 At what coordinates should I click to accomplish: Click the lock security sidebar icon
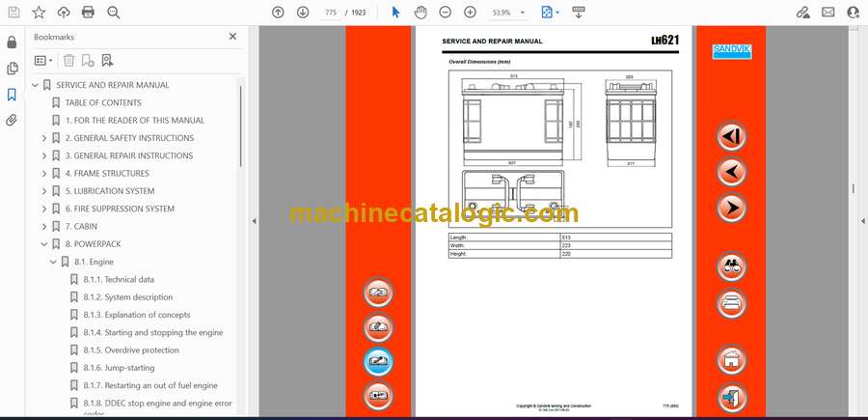pyautogui.click(x=12, y=42)
